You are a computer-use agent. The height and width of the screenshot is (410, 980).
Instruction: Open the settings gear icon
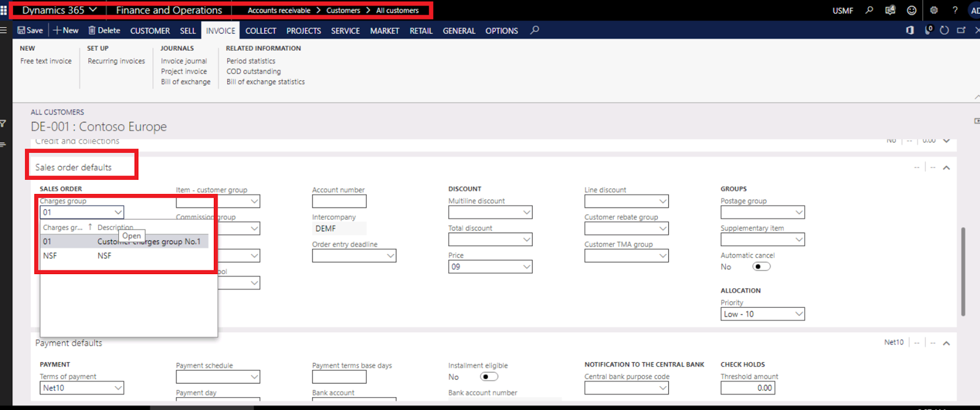(933, 10)
